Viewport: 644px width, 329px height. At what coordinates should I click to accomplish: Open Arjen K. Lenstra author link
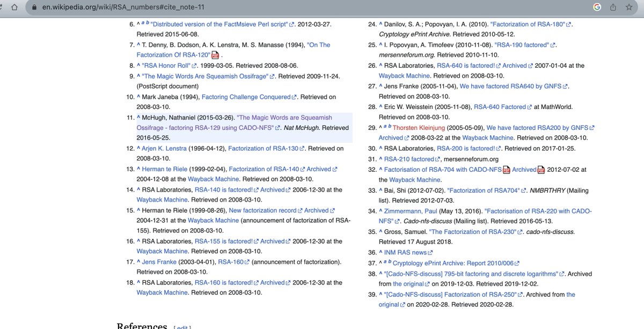point(164,149)
